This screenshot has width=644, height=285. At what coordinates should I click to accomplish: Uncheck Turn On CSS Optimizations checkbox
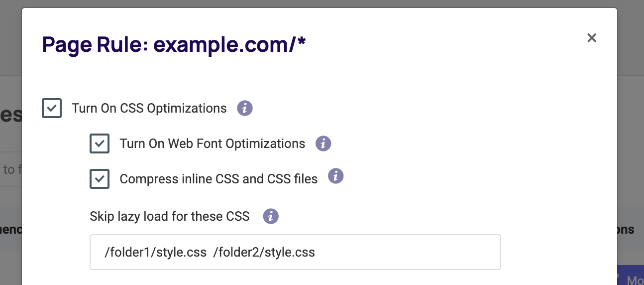52,108
